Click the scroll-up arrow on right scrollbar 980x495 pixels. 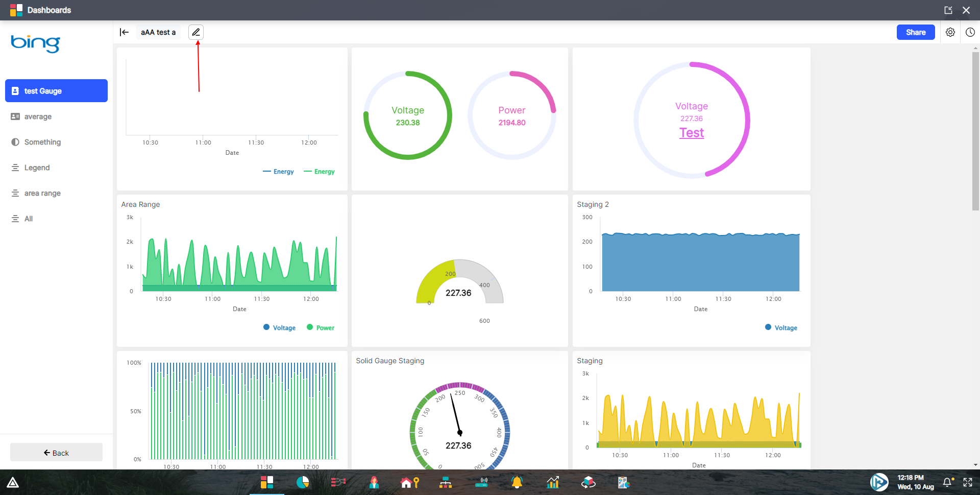[x=976, y=49]
